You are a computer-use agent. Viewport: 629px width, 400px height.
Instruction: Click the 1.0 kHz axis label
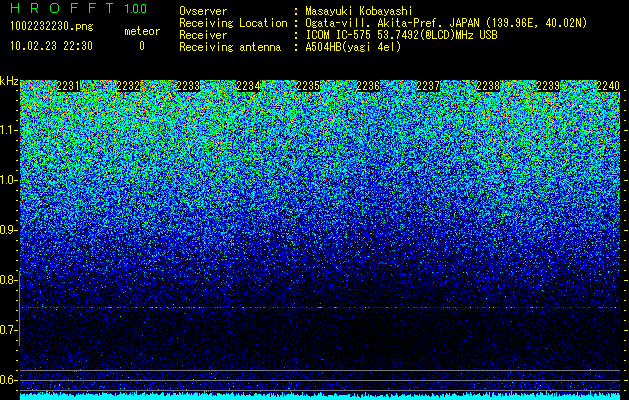[x=8, y=180]
